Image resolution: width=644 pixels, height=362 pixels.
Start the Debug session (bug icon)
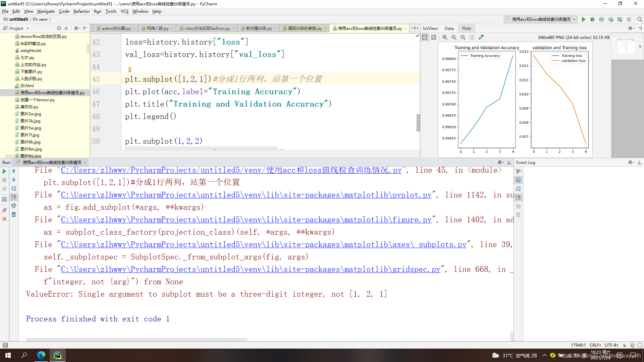592,19
